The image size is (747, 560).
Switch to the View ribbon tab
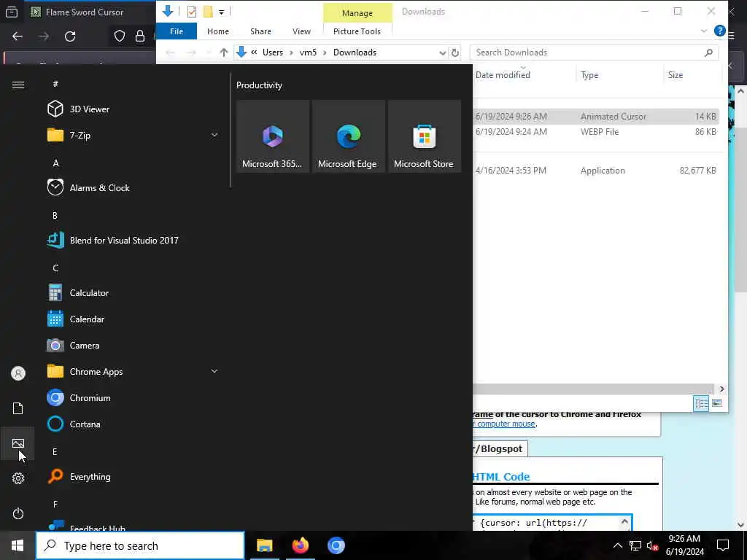click(x=301, y=31)
